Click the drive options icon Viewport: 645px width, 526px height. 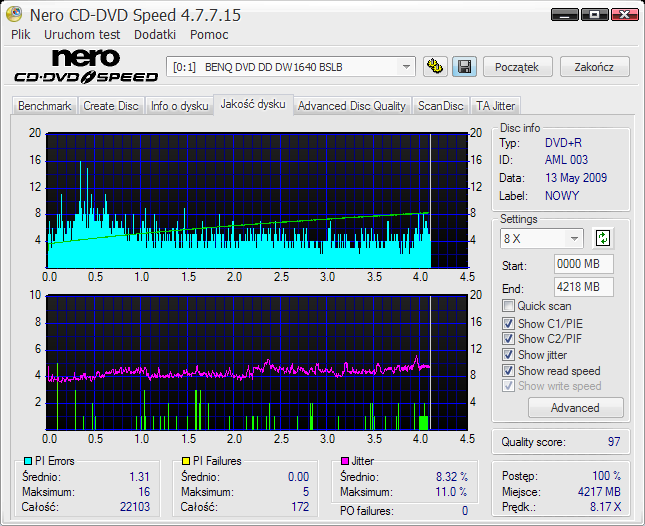pos(435,67)
